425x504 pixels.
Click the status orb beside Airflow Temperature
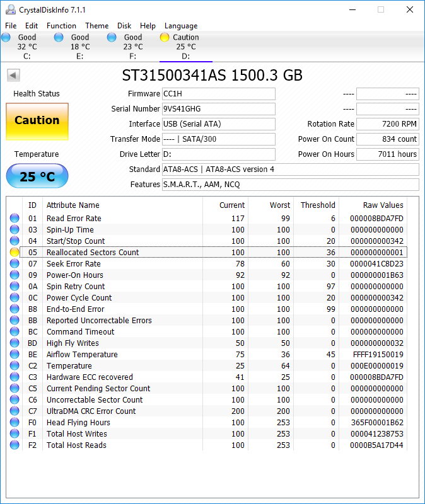click(x=15, y=354)
